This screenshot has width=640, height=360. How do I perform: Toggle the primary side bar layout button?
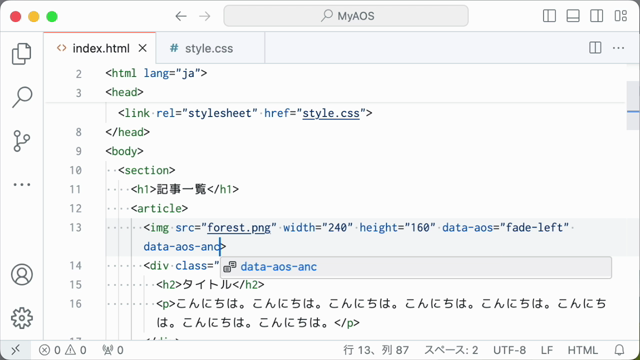549,16
